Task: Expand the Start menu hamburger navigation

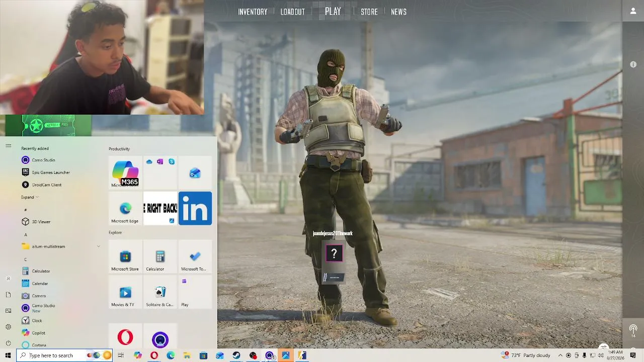Action: [8, 146]
